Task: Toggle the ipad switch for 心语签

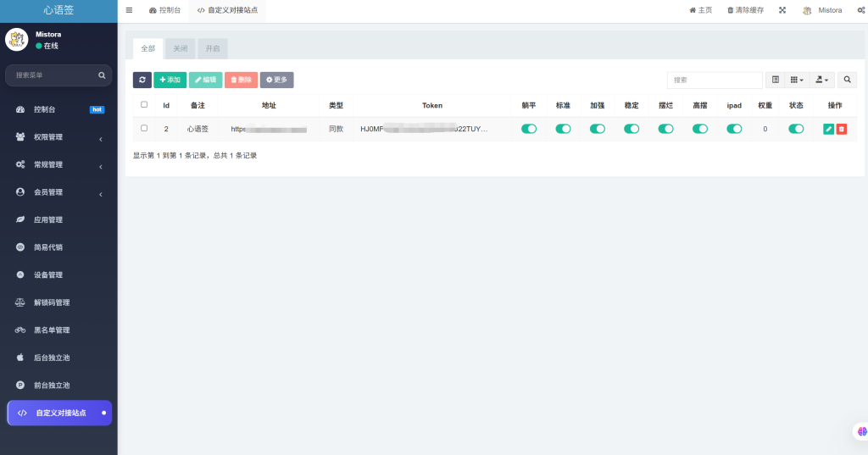Action: point(734,129)
